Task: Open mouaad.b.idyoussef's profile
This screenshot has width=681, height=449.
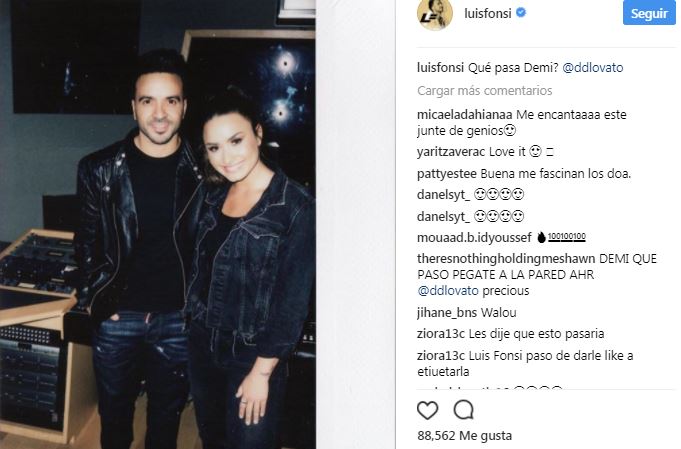Action: [474, 238]
